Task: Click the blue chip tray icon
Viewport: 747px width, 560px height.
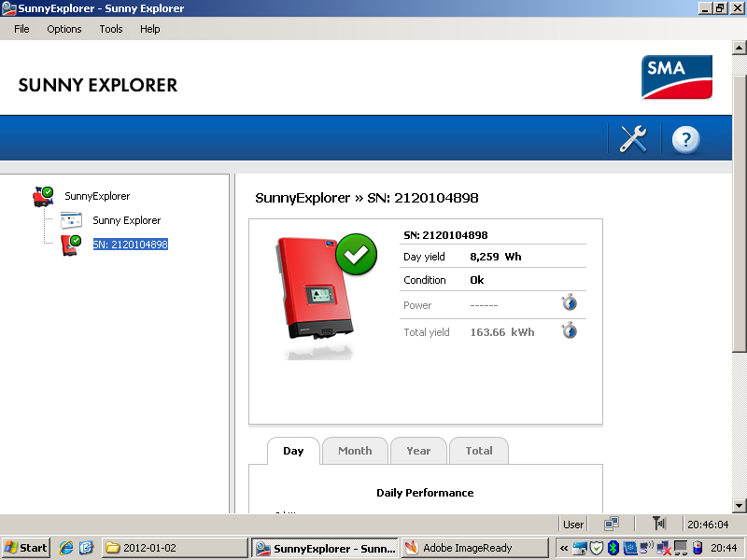Action: [629, 548]
